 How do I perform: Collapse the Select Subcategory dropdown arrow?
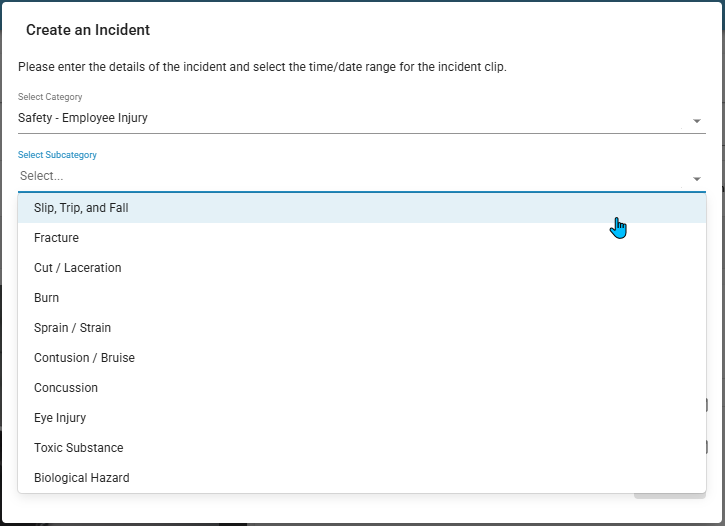click(696, 179)
